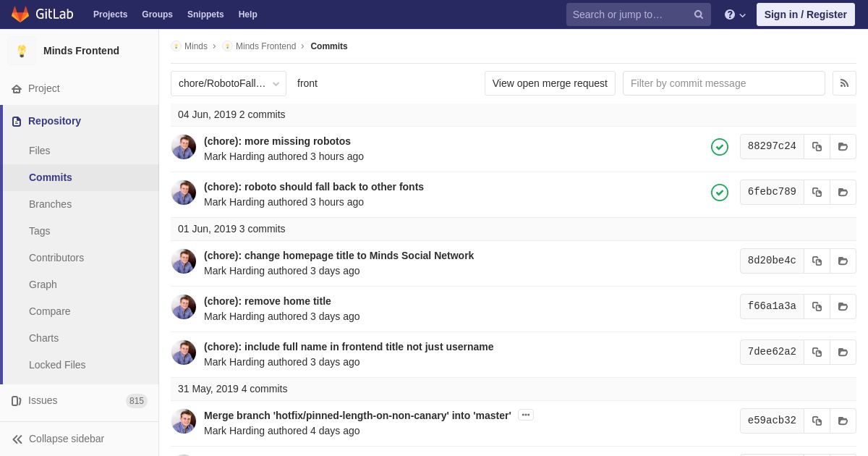The image size is (868, 456).
Task: Click View open merge request button
Action: pos(550,83)
